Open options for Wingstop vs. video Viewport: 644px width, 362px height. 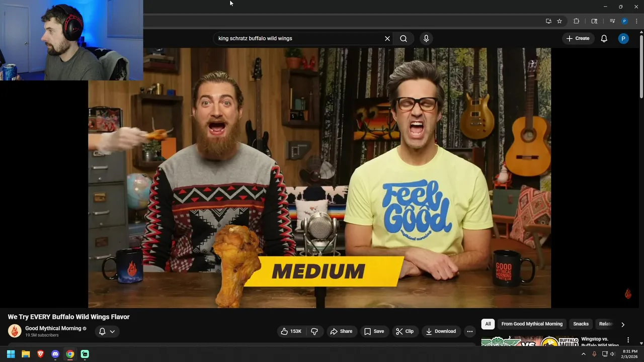click(628, 340)
